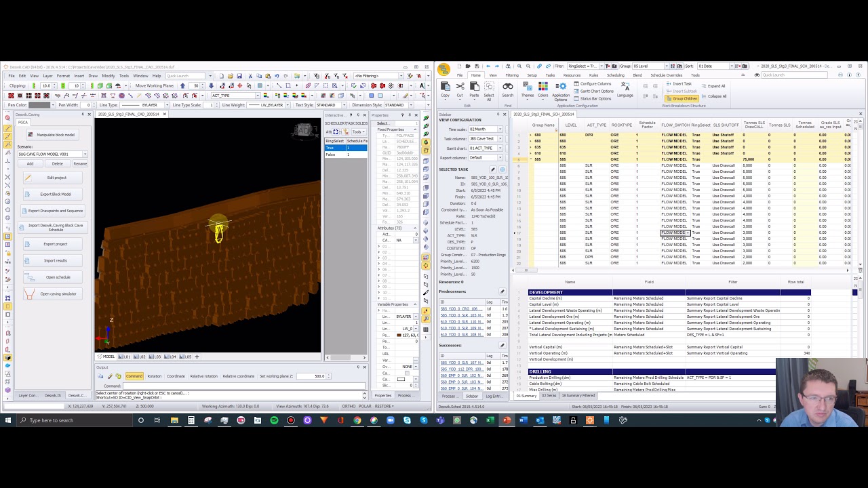Collapse group row 585 in schedule grid
This screenshot has height=488, width=868.
[530, 159]
